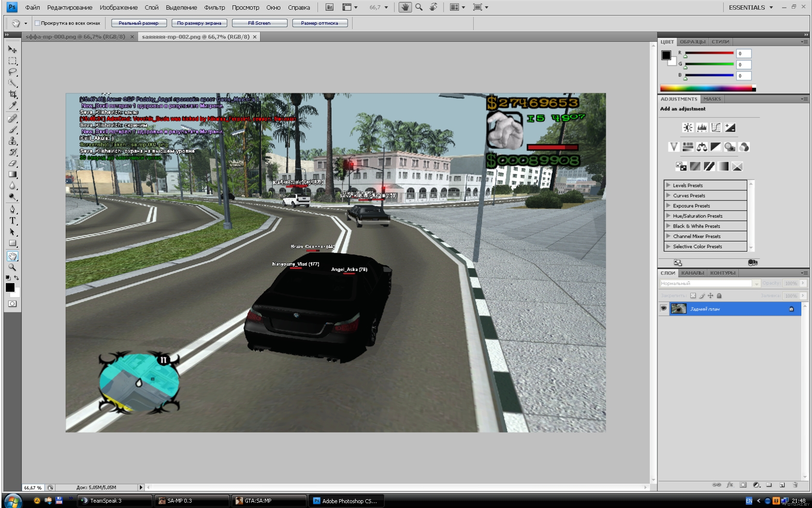Screen dimensions: 812x508
Task: Expand Black & White Presets
Action: pos(668,226)
